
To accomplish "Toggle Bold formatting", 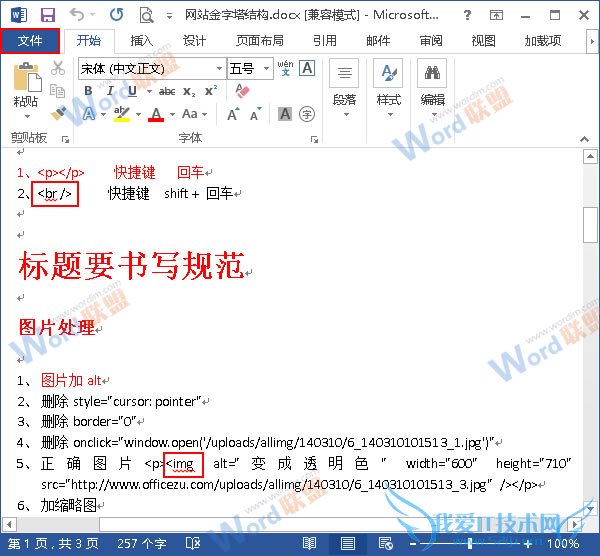I will 88,91.
